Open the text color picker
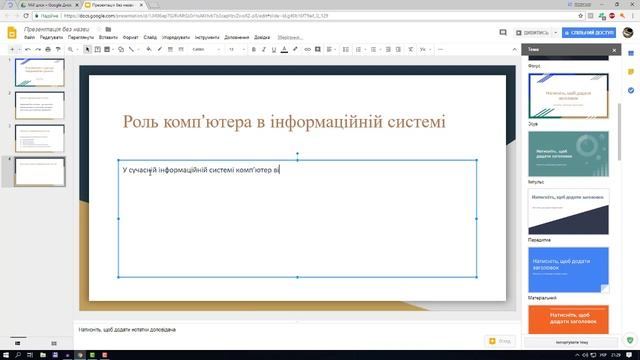 284,49
